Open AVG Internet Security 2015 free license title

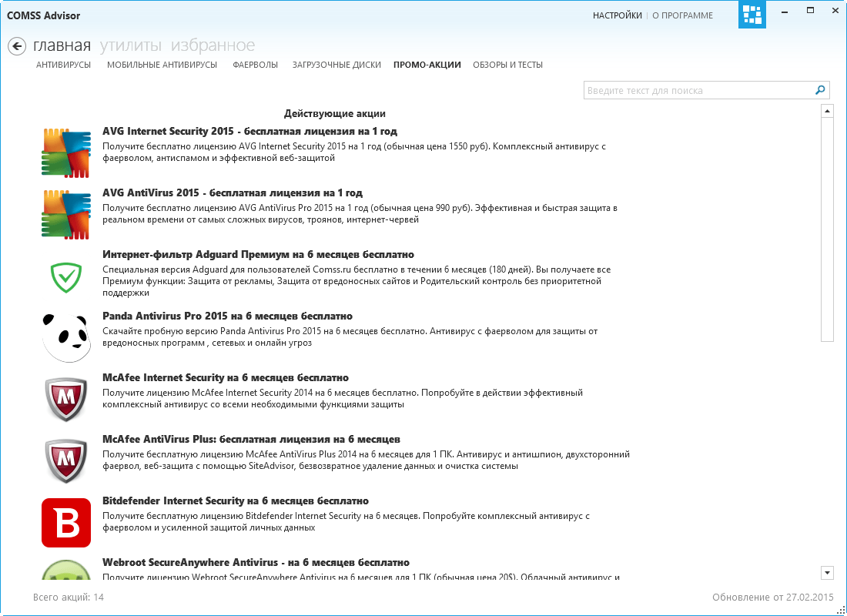(249, 132)
